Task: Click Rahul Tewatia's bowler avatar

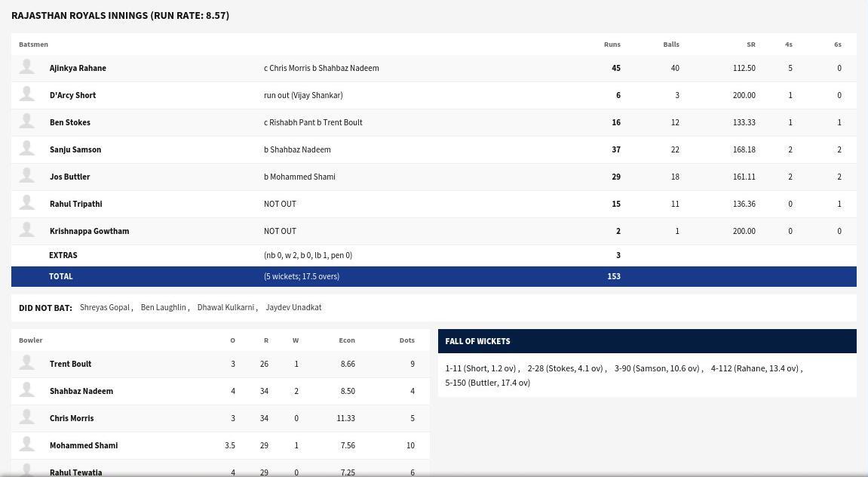Action: (x=26, y=470)
